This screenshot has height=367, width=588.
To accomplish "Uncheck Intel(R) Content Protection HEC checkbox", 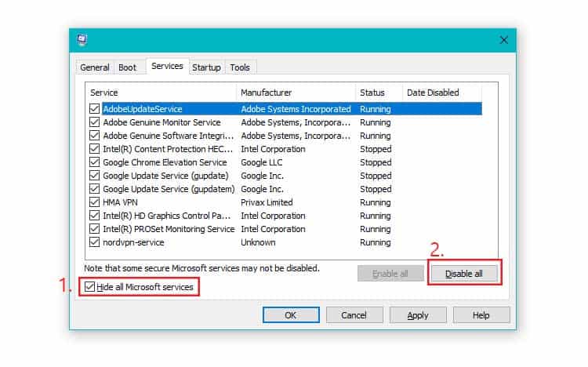I will pos(95,149).
